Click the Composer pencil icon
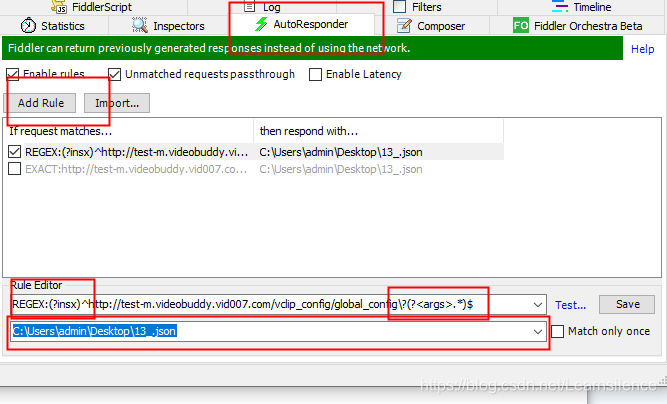 (404, 26)
